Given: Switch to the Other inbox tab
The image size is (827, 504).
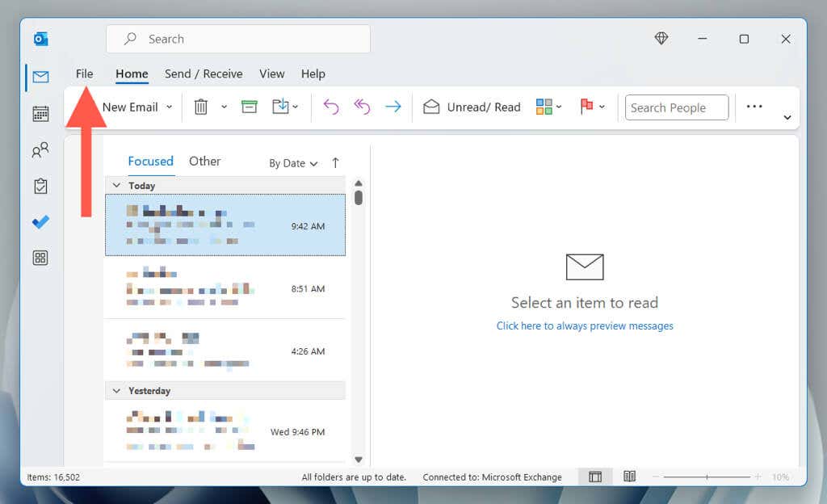Looking at the screenshot, I should click(x=204, y=162).
